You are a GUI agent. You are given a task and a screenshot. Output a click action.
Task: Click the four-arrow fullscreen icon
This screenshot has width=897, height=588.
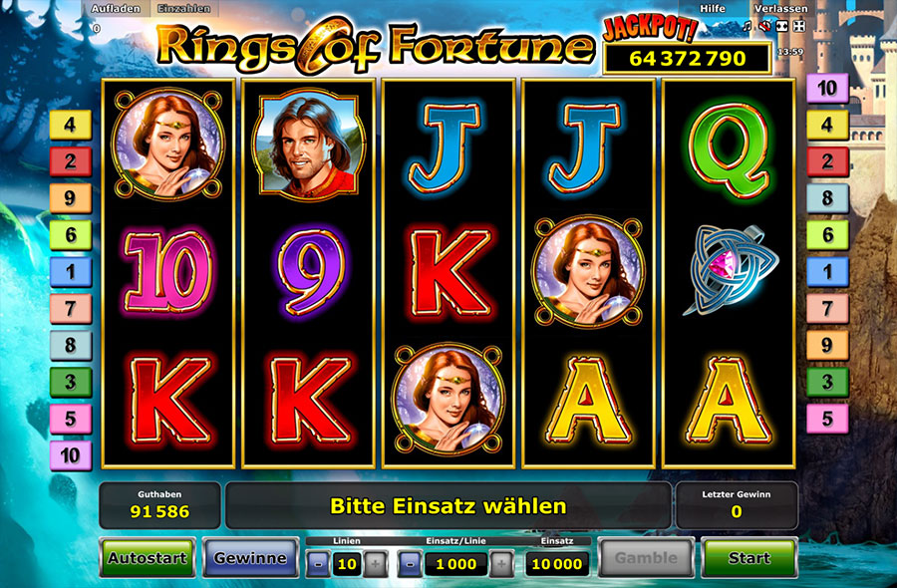(799, 26)
